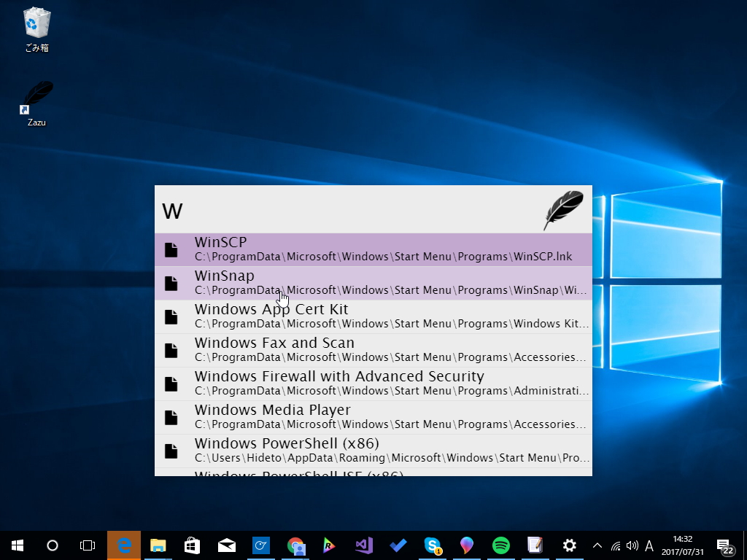Open File Explorer from the taskbar
747x560 pixels.
point(158,545)
